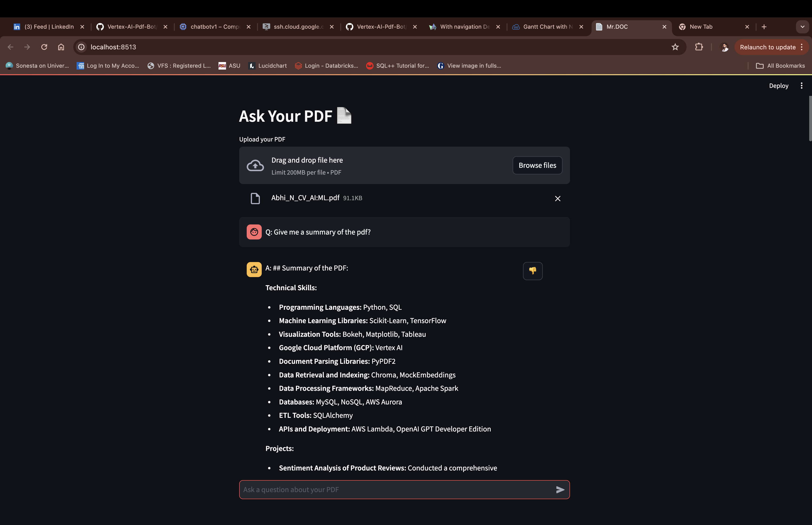Click the browser profile avatar

click(724, 47)
